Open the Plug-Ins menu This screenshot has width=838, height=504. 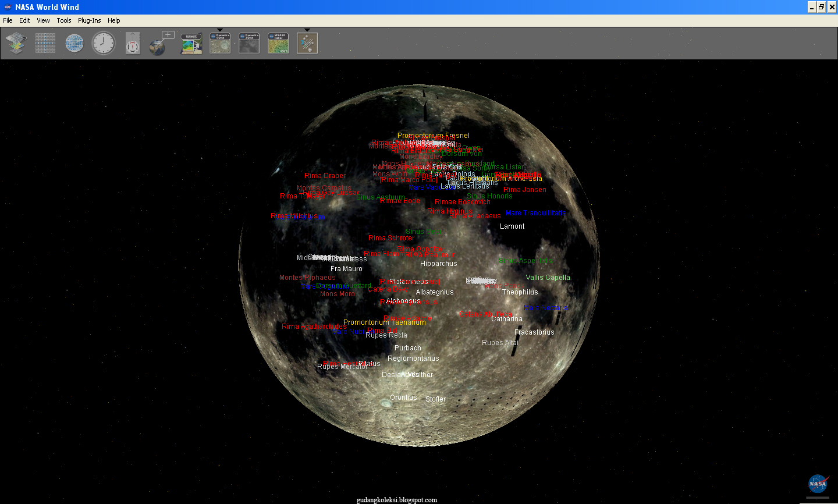(90, 20)
